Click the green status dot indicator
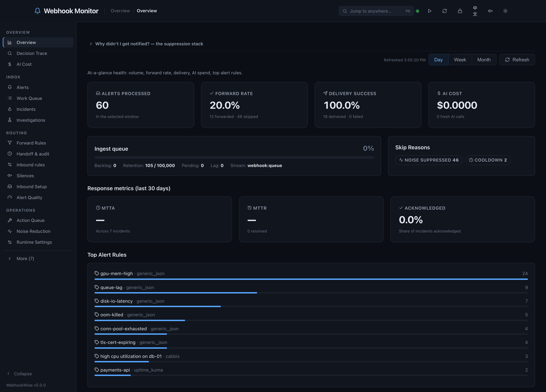The height and width of the screenshot is (392, 546). point(418,11)
